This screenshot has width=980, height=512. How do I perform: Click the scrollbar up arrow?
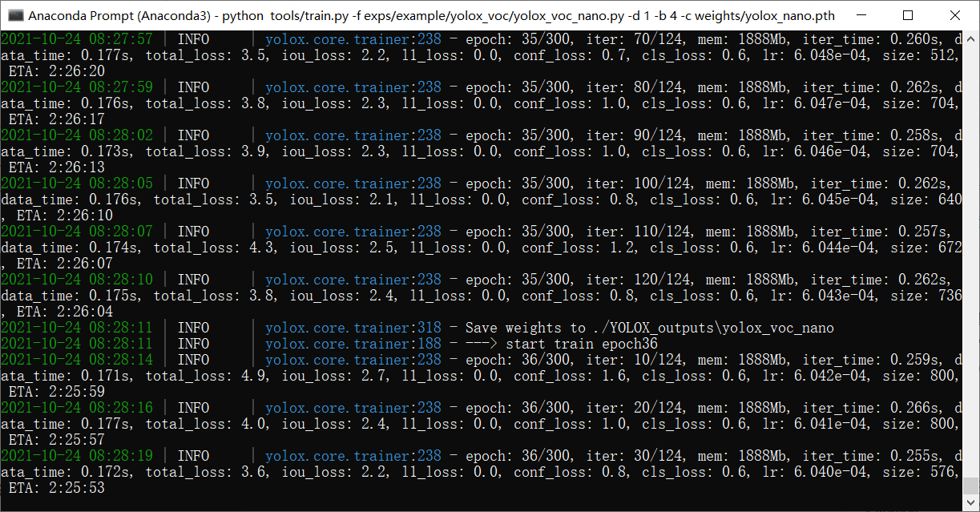(970, 38)
